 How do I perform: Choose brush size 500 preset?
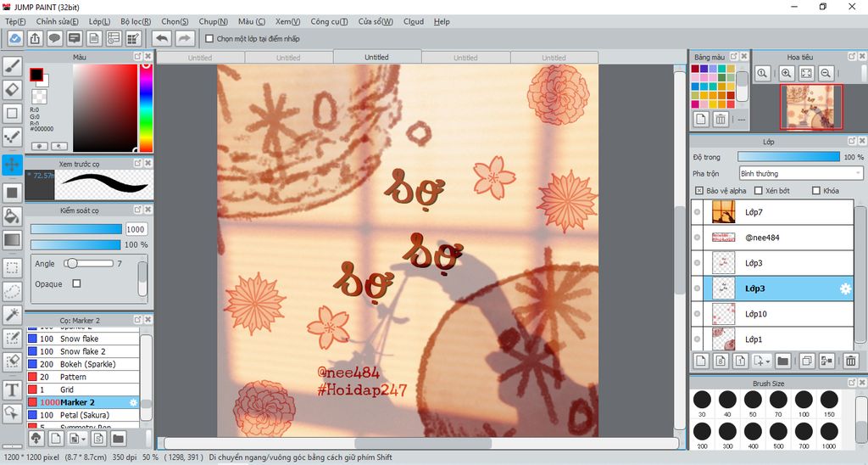tap(778, 434)
